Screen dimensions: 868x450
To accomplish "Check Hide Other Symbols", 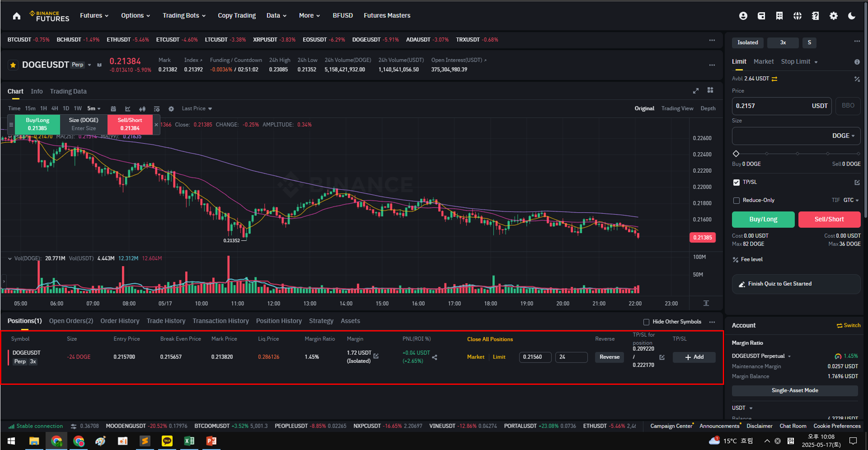I will (646, 322).
